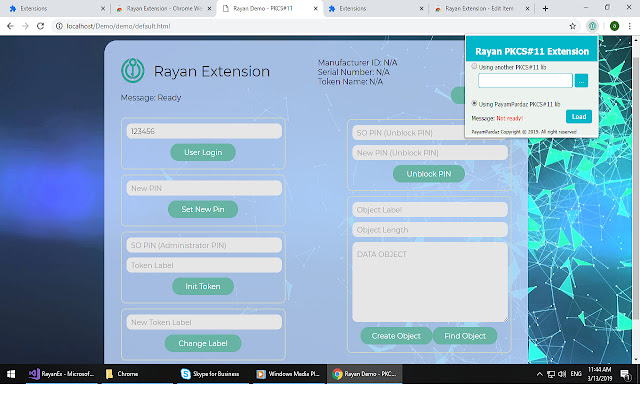Viewport: 640px width, 400px height.
Task: Open the taskbar clock showing 11:44 AM
Action: tap(600, 374)
